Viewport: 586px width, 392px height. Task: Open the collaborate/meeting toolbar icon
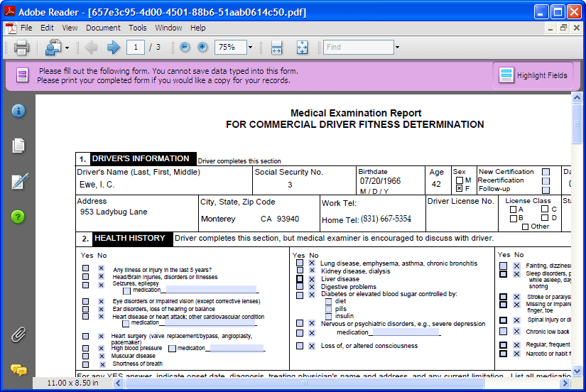53,48
